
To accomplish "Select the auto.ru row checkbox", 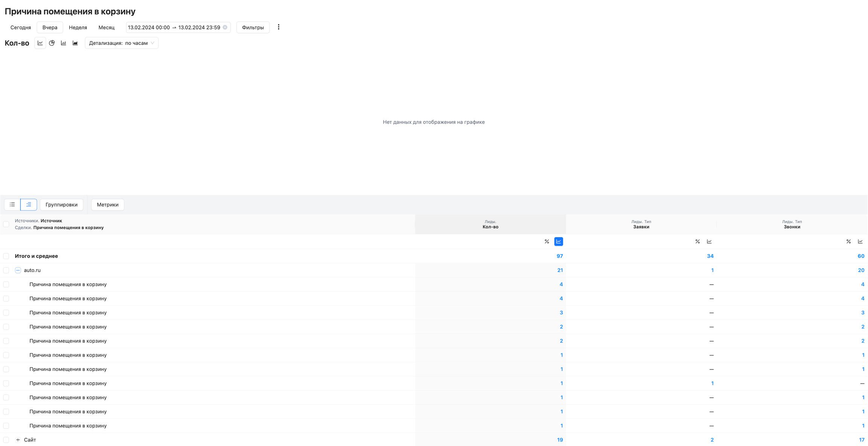I will coord(6,270).
